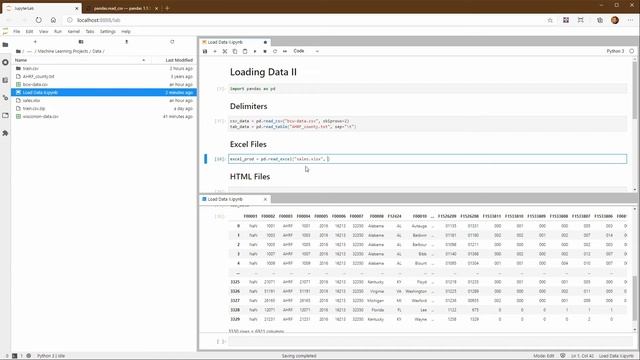
Task: Open the Settings menu
Action: (x=108, y=31)
